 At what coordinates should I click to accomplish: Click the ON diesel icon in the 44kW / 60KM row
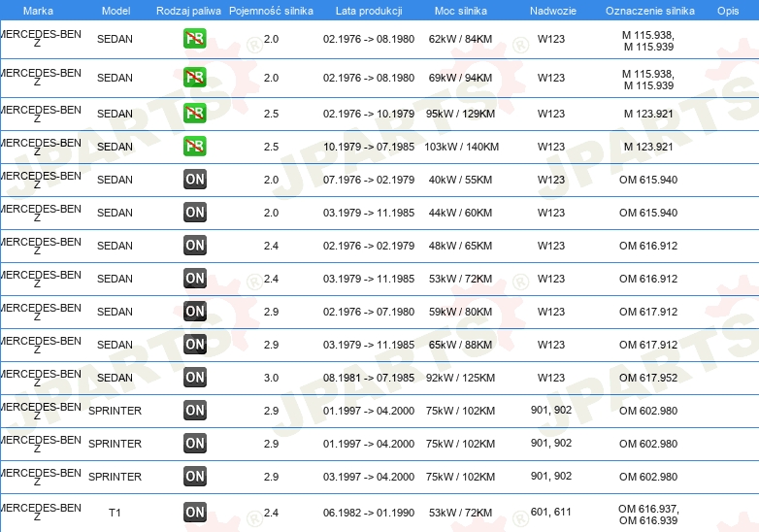(x=195, y=212)
